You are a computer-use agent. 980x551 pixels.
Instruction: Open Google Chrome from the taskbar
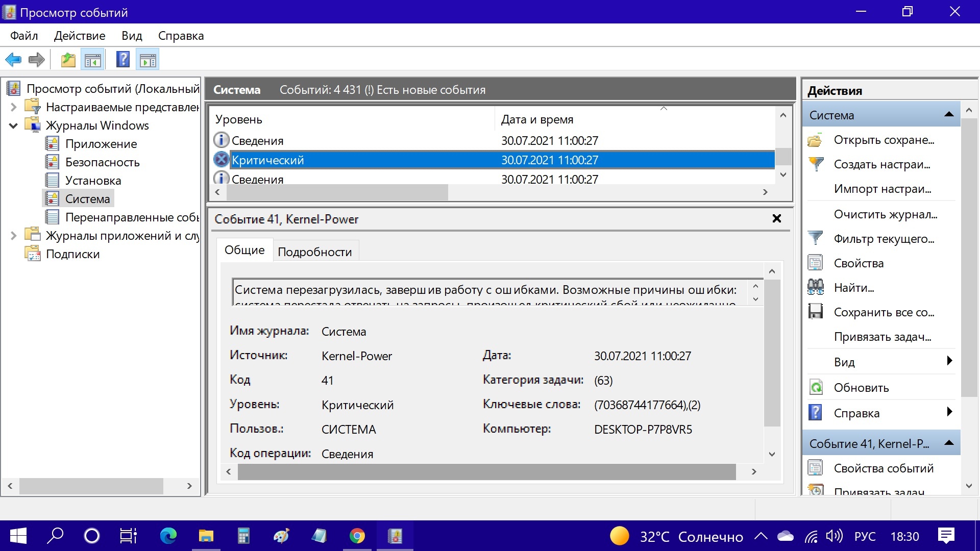point(357,536)
